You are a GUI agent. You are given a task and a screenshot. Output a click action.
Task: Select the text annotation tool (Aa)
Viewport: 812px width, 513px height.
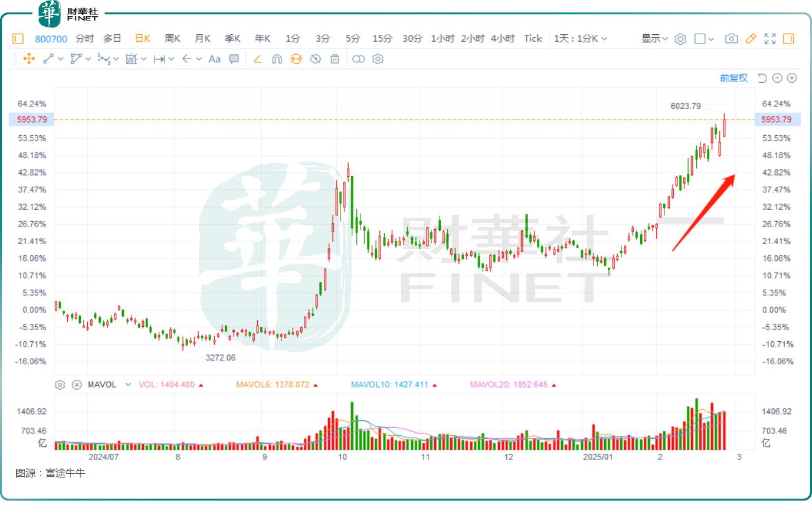pyautogui.click(x=215, y=59)
